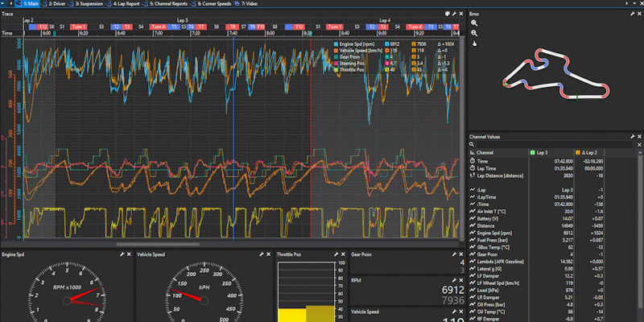The height and width of the screenshot is (322, 644).
Task: Open the 5: Channel Reports tab
Action: (x=164, y=4)
